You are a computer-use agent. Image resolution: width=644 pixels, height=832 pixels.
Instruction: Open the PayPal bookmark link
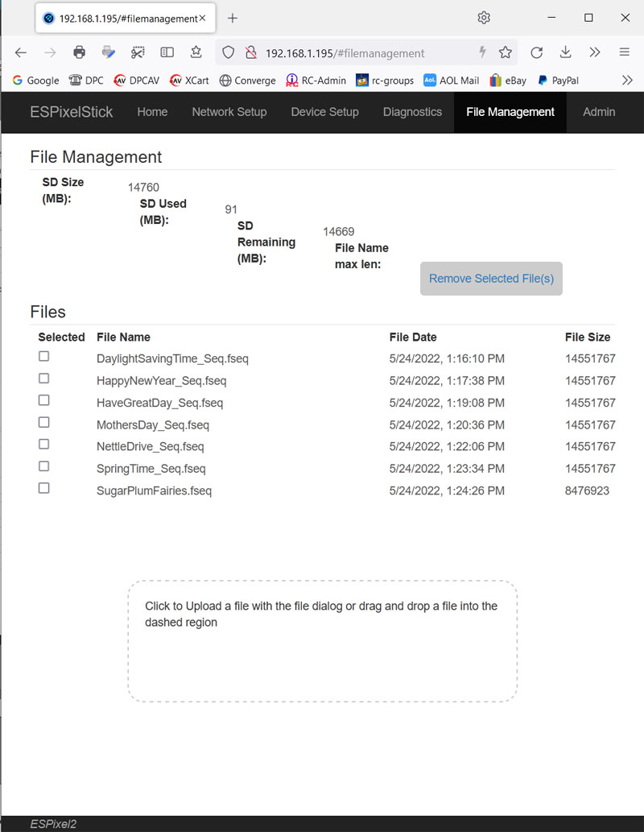coord(558,81)
